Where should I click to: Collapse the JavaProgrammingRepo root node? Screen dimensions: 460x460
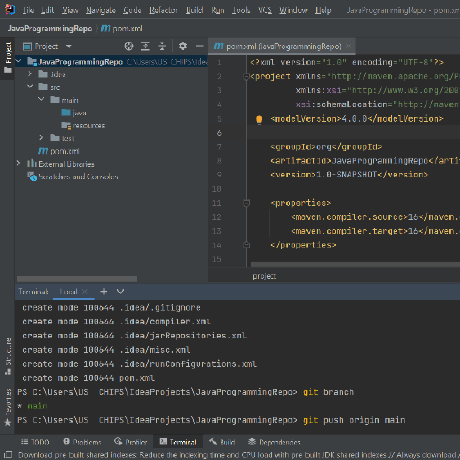19,61
